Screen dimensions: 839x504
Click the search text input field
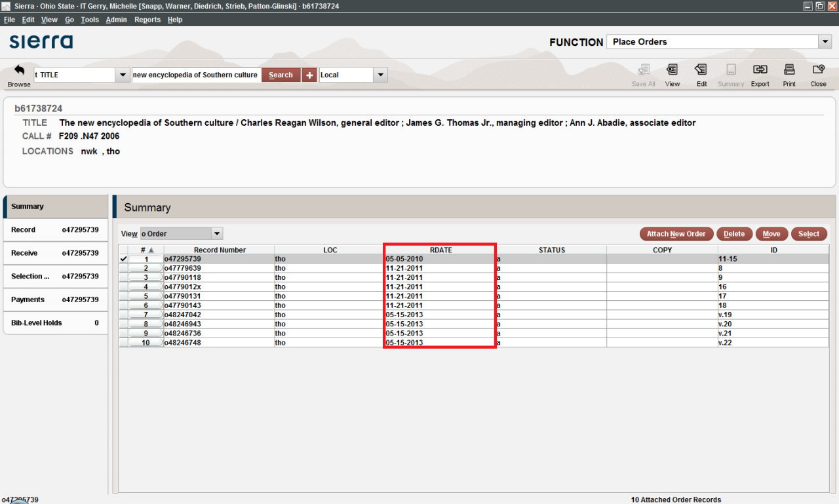(x=196, y=75)
